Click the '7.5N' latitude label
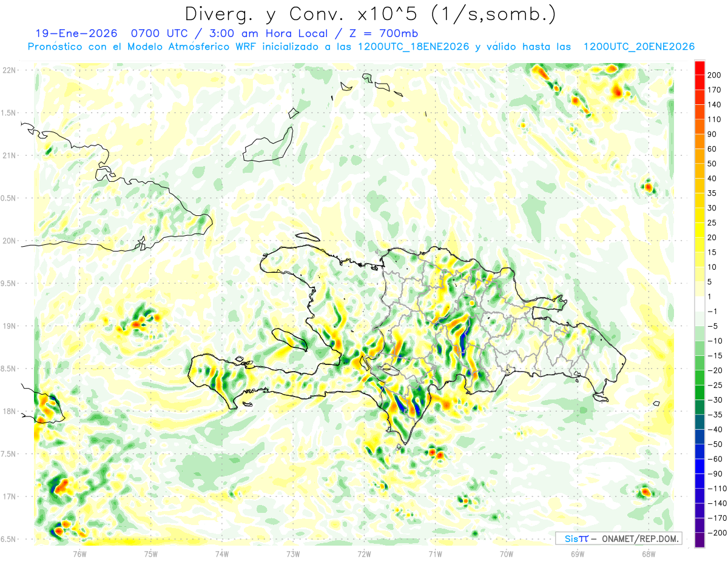Viewport: 728px width, 562px height. tap(8, 453)
